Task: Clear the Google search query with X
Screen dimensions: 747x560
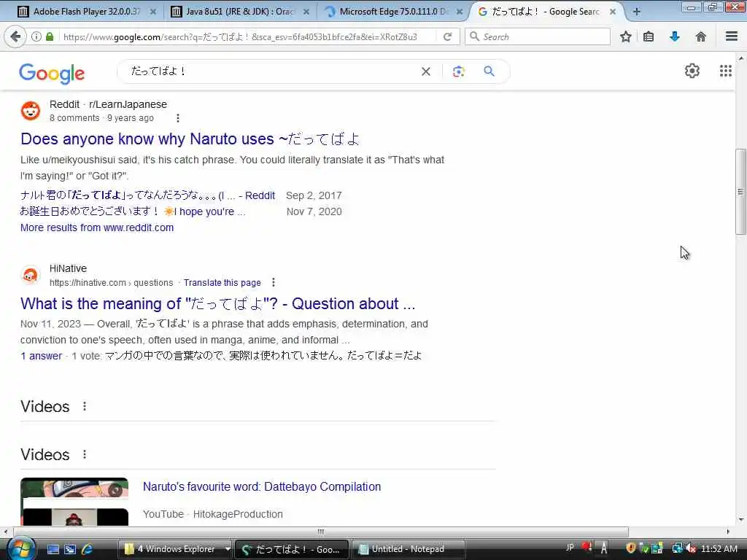Action: (426, 71)
